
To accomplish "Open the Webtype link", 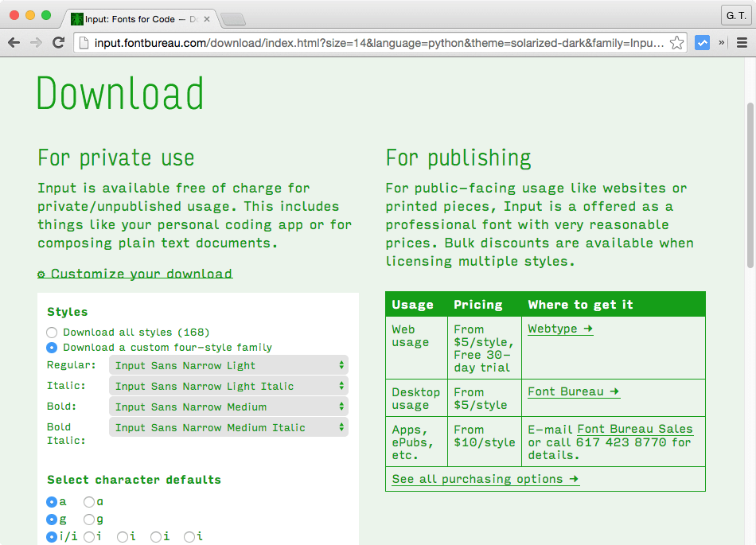I will (x=559, y=329).
